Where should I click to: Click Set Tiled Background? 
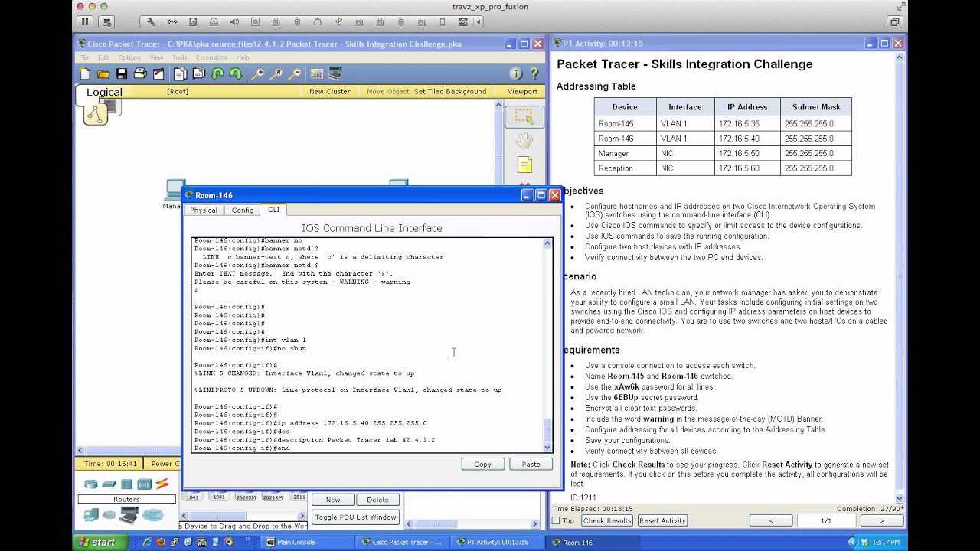click(x=450, y=92)
